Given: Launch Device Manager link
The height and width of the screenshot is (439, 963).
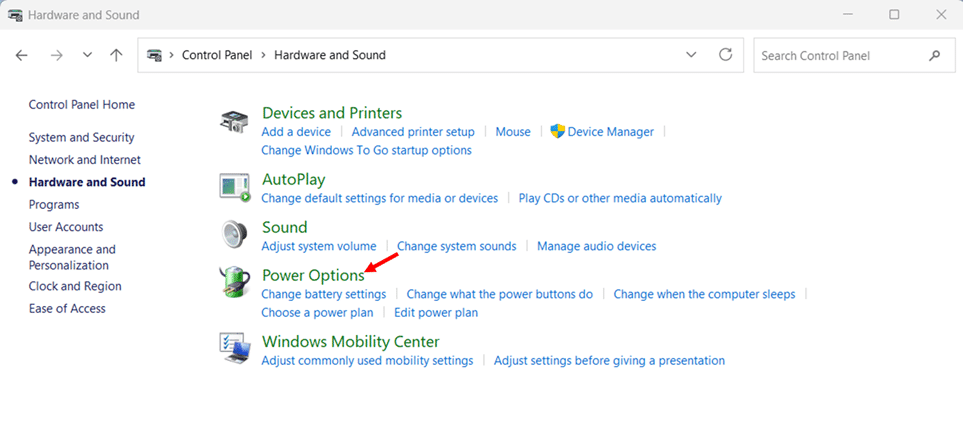Looking at the screenshot, I should pyautogui.click(x=610, y=131).
